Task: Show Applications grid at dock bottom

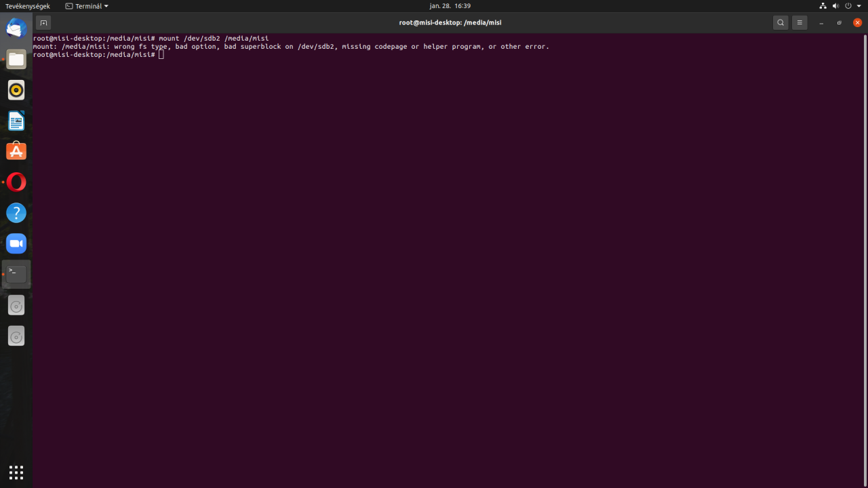Action: point(16,472)
